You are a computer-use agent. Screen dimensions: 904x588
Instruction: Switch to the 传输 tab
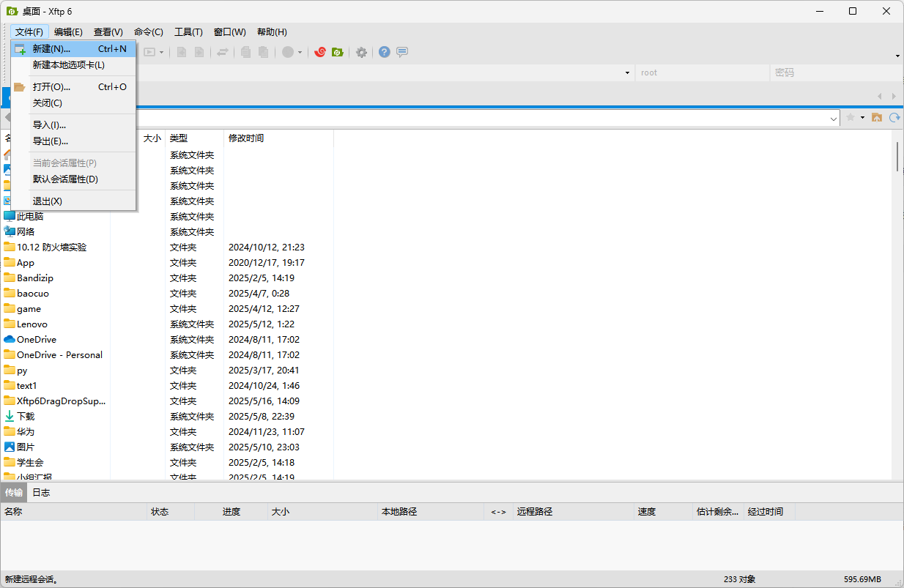click(14, 493)
